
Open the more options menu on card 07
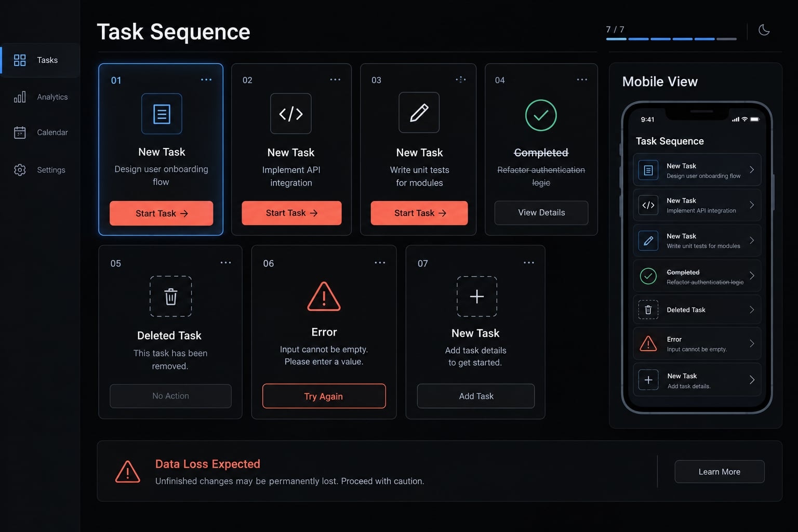coord(529,263)
